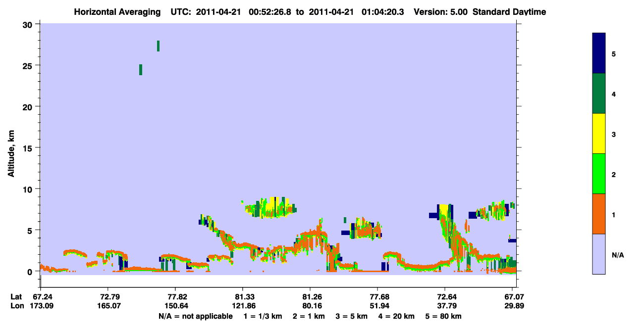Click the longitude value 121.86
The image size is (644, 330).
[x=243, y=306]
